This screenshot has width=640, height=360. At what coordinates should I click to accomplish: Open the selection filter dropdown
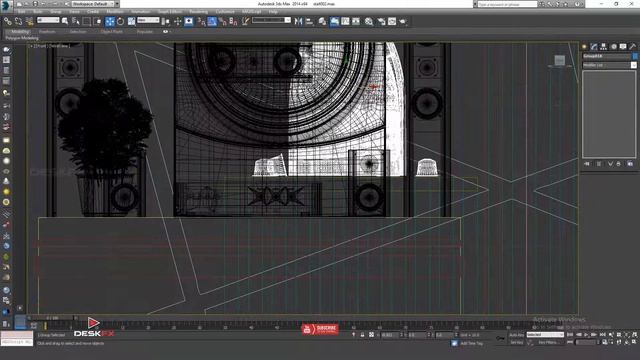point(48,20)
